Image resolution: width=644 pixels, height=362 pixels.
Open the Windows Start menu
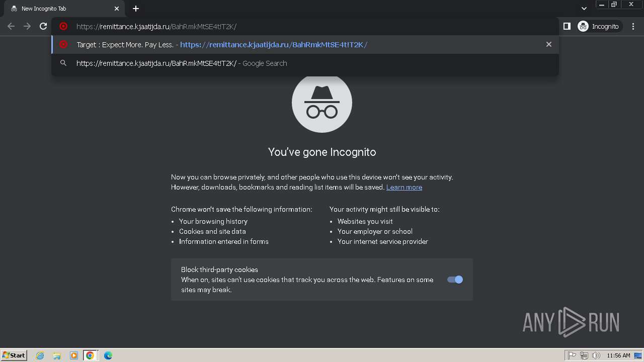click(x=14, y=355)
